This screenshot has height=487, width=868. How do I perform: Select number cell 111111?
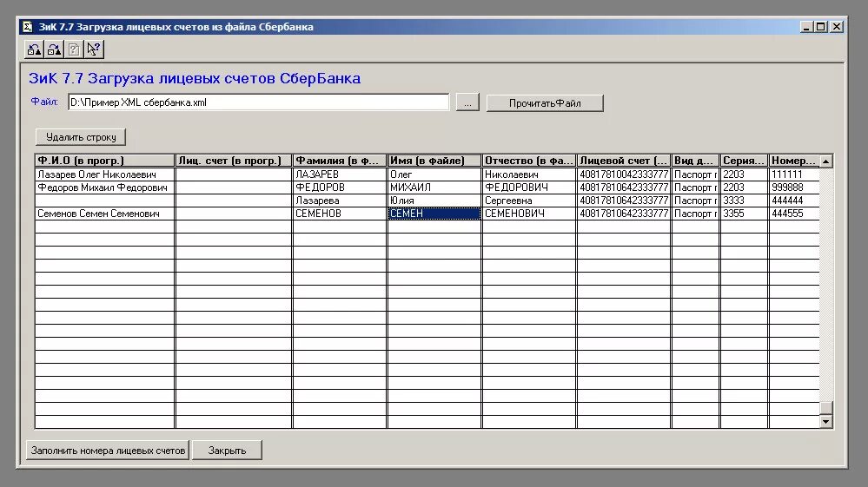pos(794,174)
